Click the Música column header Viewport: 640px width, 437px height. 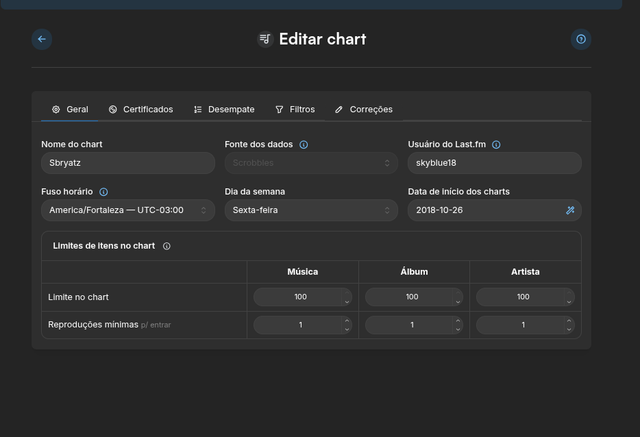click(302, 272)
